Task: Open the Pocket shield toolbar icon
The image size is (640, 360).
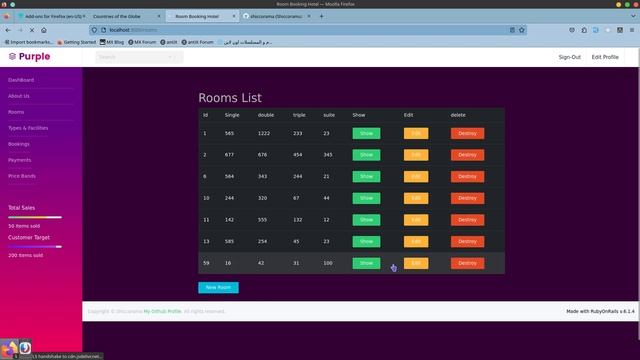Action: [x=572, y=30]
